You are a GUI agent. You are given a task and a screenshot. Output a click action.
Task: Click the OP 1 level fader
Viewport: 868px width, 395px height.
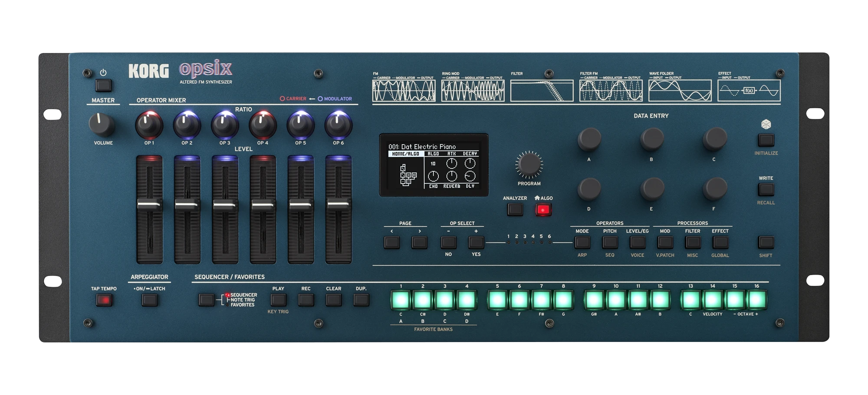(149, 204)
